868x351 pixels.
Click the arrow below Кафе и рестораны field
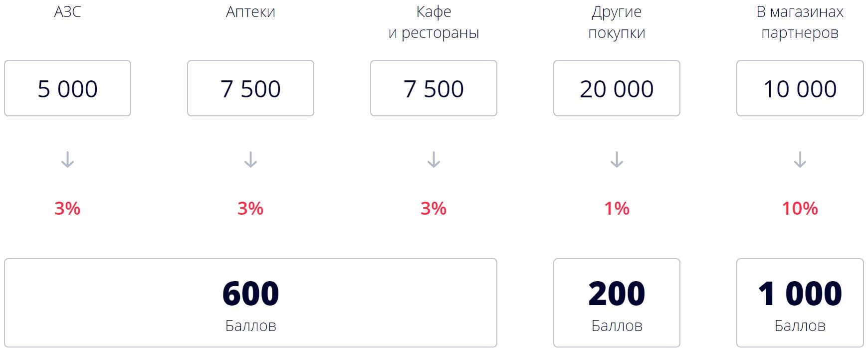[x=434, y=160]
